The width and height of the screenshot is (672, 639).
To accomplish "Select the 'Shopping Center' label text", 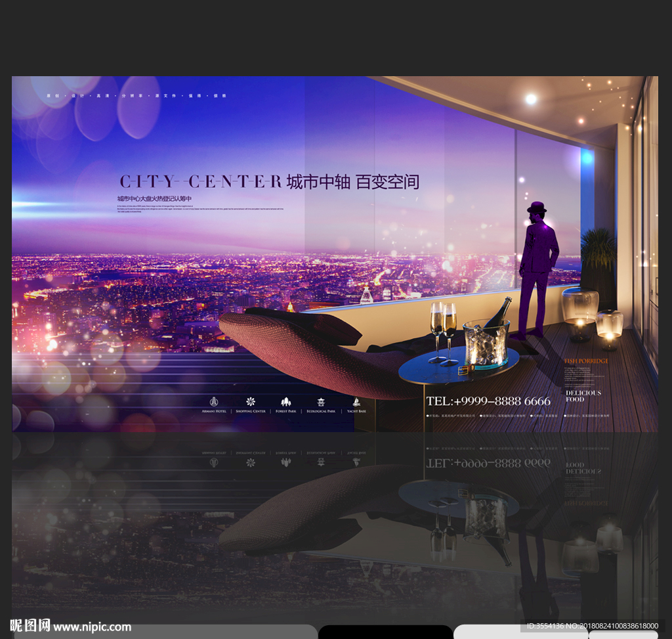I will (251, 411).
